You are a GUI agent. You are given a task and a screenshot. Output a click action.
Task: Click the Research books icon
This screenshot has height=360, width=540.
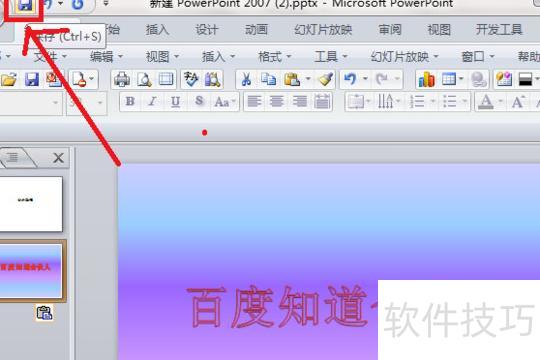tap(213, 80)
